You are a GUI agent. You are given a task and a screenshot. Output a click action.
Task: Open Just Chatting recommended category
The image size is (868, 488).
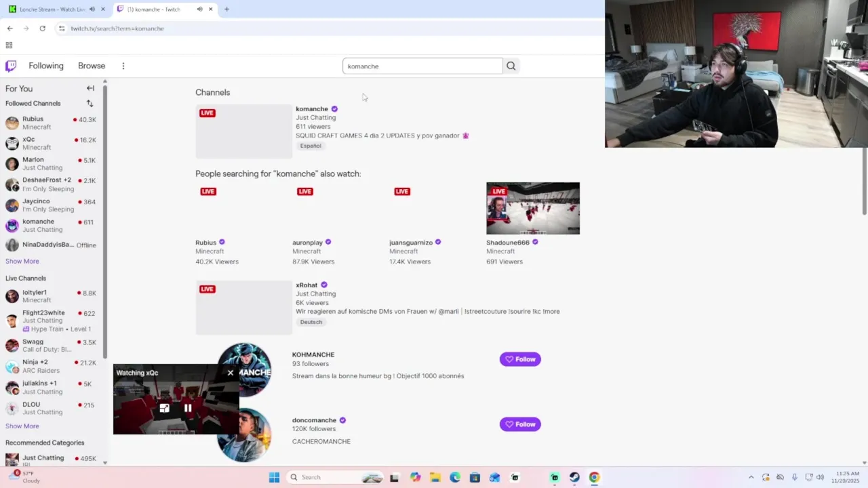tap(51, 460)
